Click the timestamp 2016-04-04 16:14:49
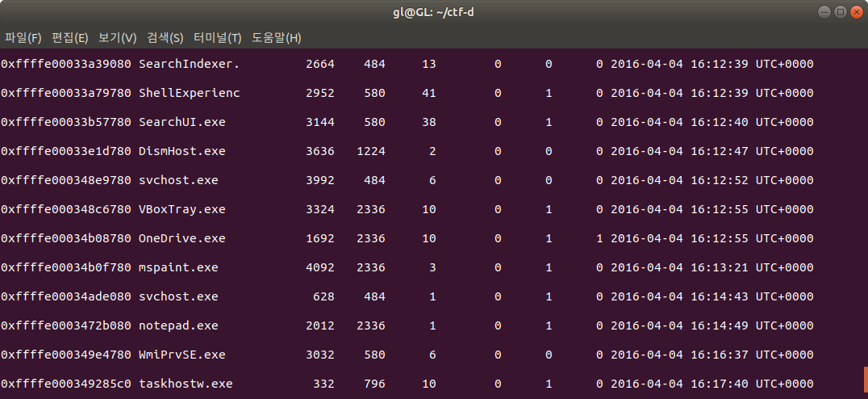The width and height of the screenshot is (868, 399). click(680, 325)
